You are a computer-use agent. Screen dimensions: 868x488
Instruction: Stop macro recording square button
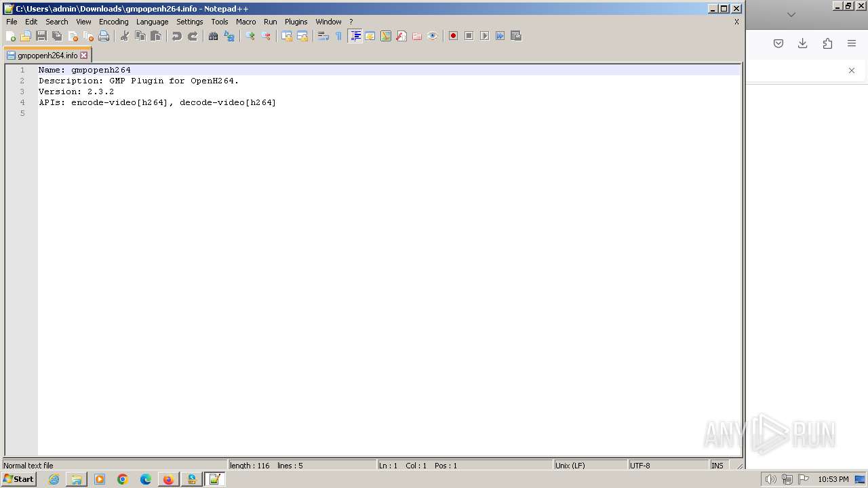469,36
